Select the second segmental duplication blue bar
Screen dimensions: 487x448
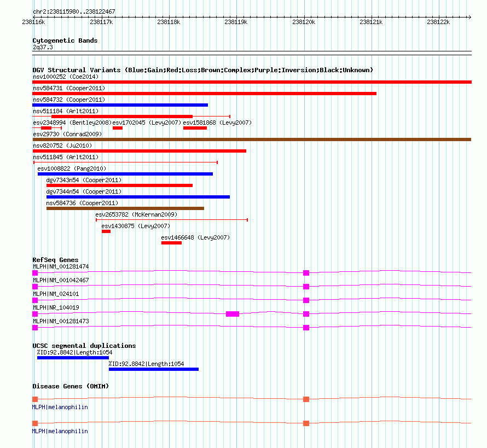click(154, 369)
